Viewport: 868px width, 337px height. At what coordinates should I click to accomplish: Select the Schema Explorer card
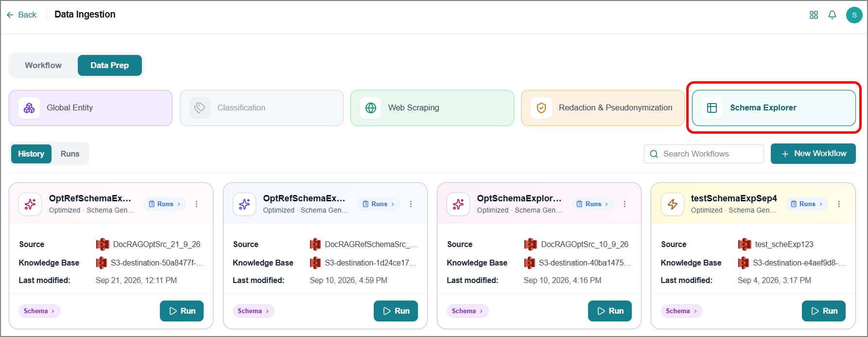(x=774, y=108)
